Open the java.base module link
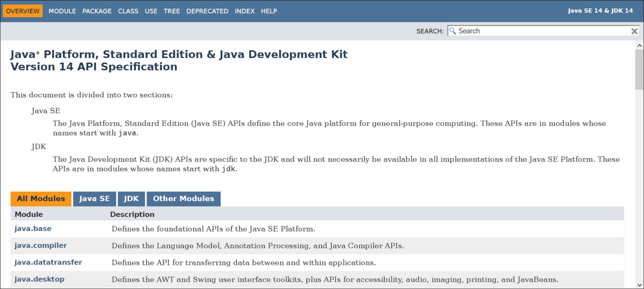 [x=33, y=228]
